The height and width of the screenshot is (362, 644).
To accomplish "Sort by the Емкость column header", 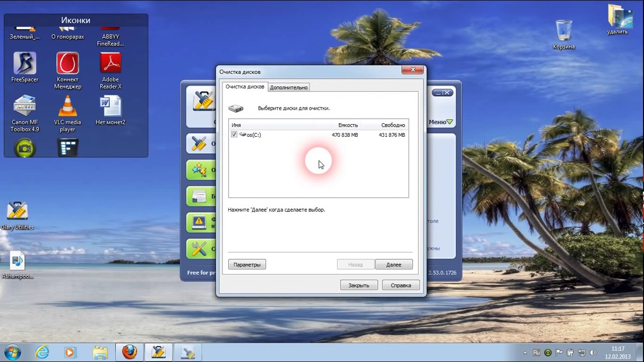I will tap(338, 125).
